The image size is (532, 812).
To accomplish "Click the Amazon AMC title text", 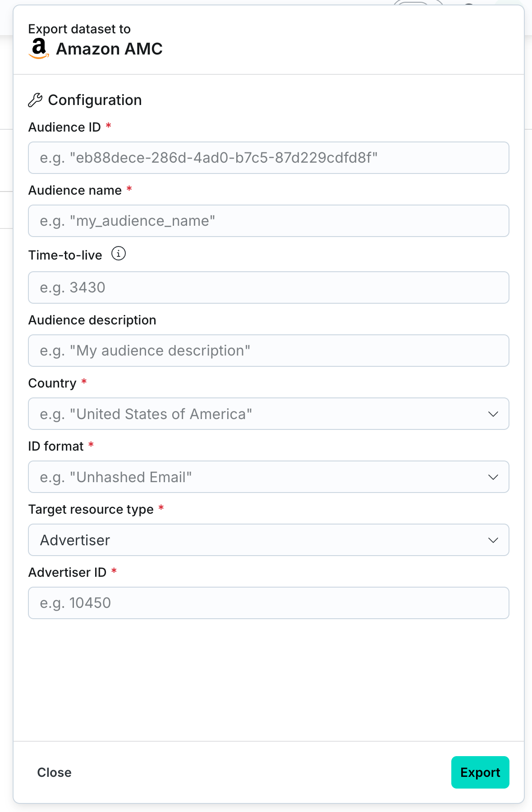I will [x=109, y=49].
